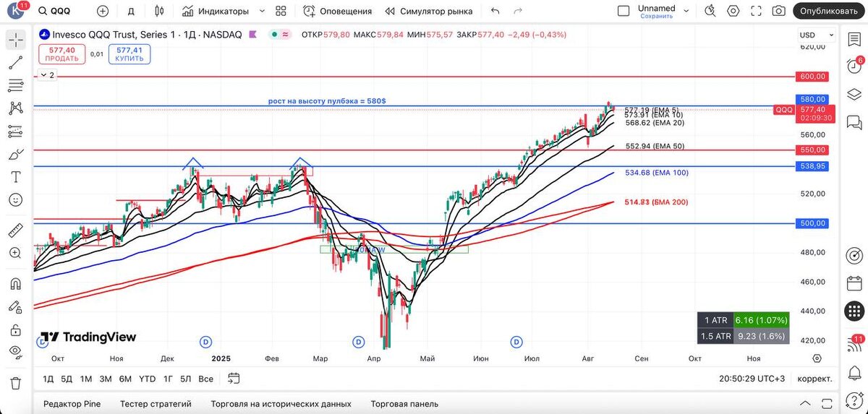Open the price scale settings gear

(817, 358)
